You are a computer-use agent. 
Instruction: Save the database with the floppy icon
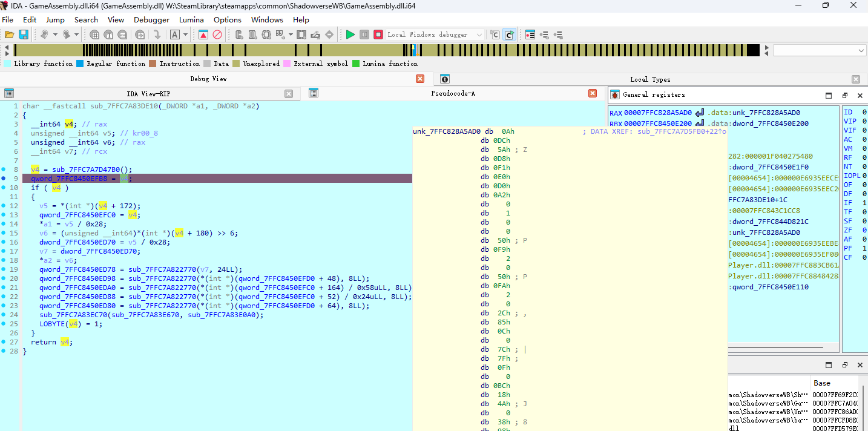tap(24, 35)
